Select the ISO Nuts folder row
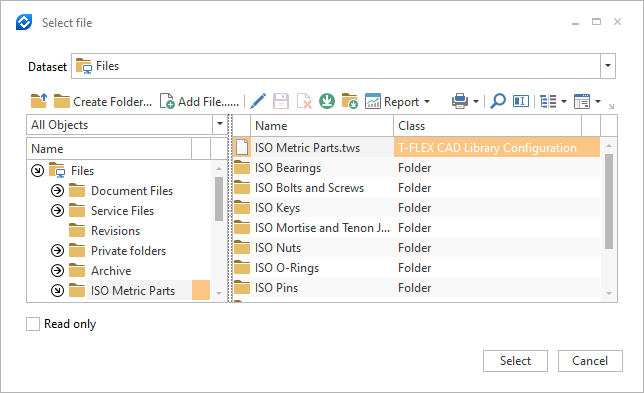 tap(416, 248)
